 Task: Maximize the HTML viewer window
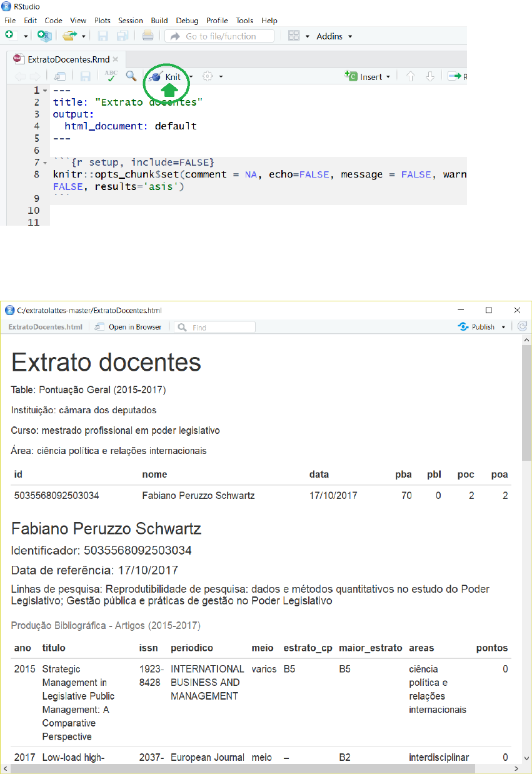(x=489, y=309)
